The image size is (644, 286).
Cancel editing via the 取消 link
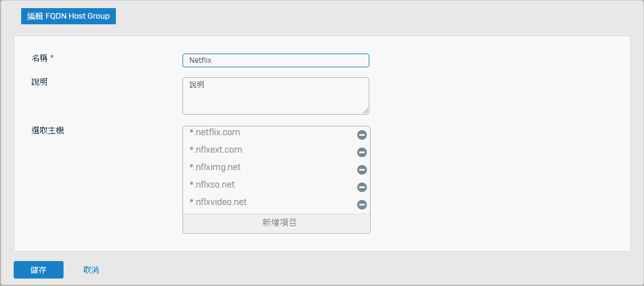(x=91, y=270)
